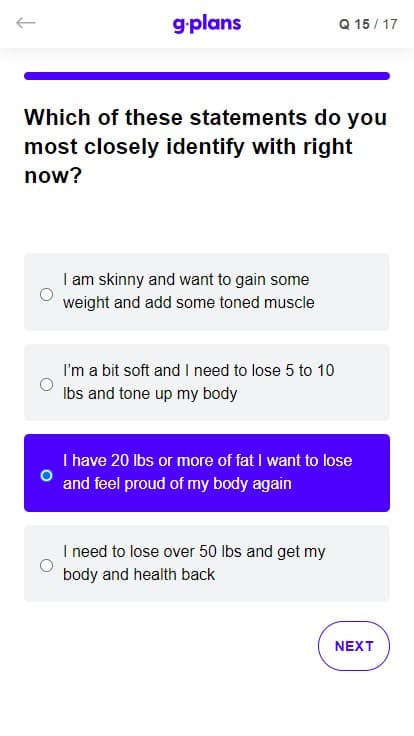Click the total 17 in the counter

click(390, 24)
